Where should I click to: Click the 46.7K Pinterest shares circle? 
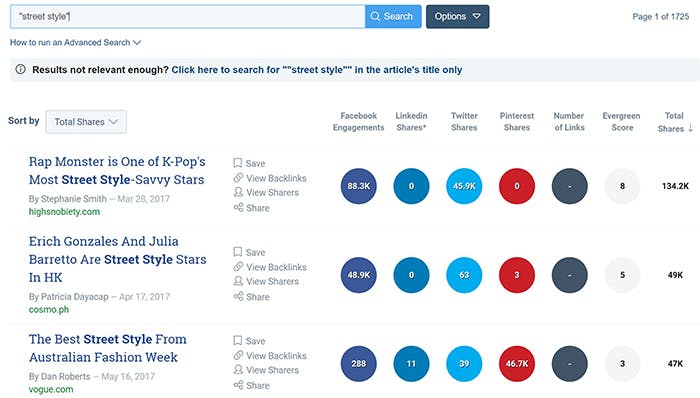click(x=517, y=364)
